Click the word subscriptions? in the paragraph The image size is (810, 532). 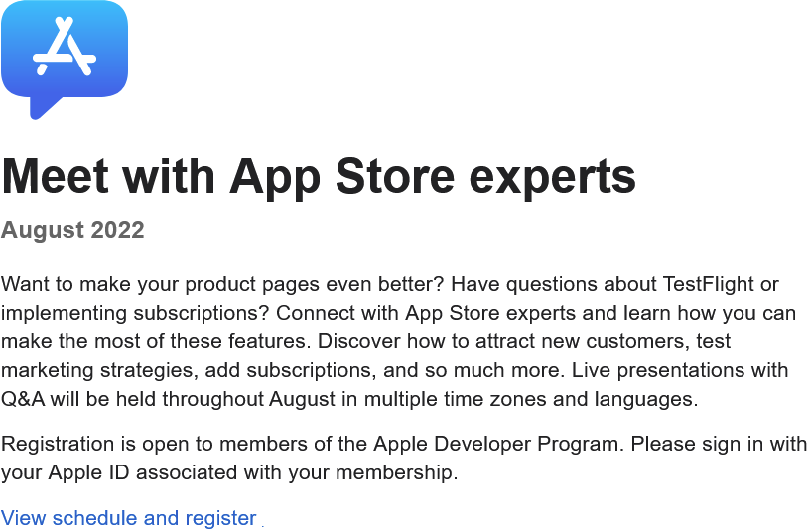coord(201,314)
